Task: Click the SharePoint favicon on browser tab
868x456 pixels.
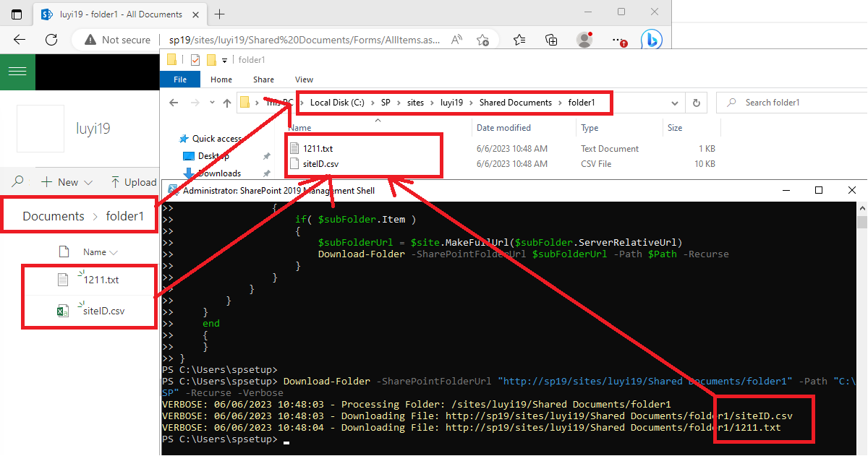Action: point(47,14)
